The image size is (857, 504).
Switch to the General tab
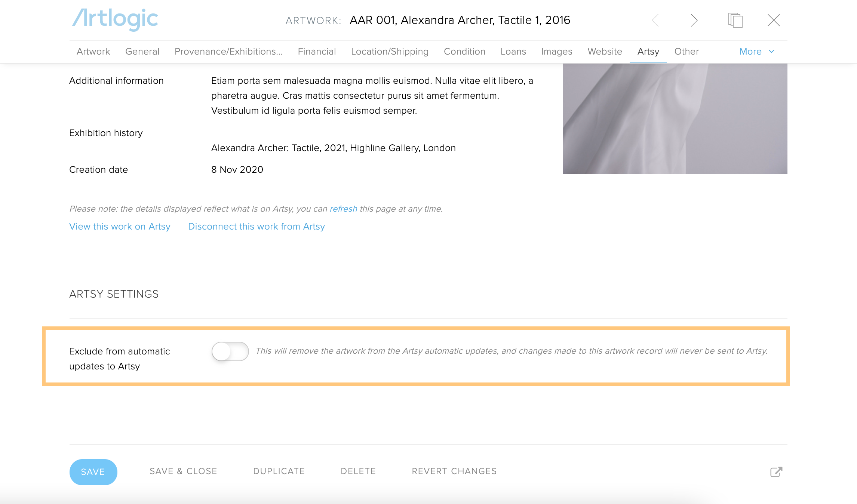point(142,52)
